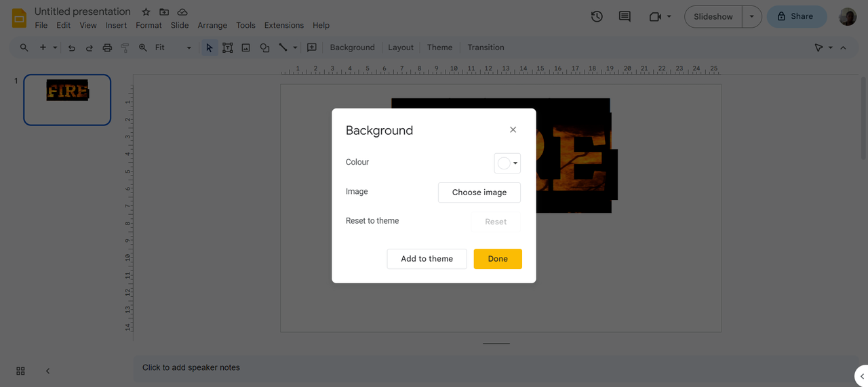Move presentation to folder icon
Image resolution: width=868 pixels, height=387 pixels.
[x=164, y=12]
